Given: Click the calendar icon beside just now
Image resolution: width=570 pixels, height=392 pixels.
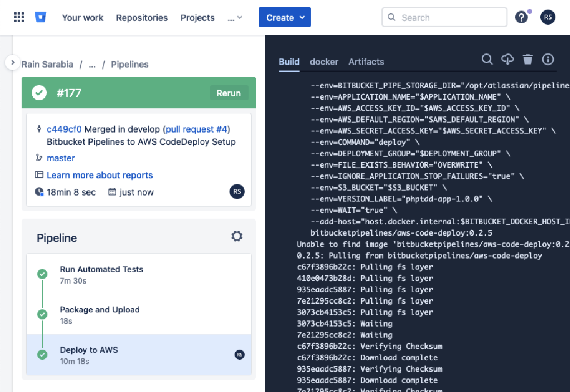Looking at the screenshot, I should [112, 191].
